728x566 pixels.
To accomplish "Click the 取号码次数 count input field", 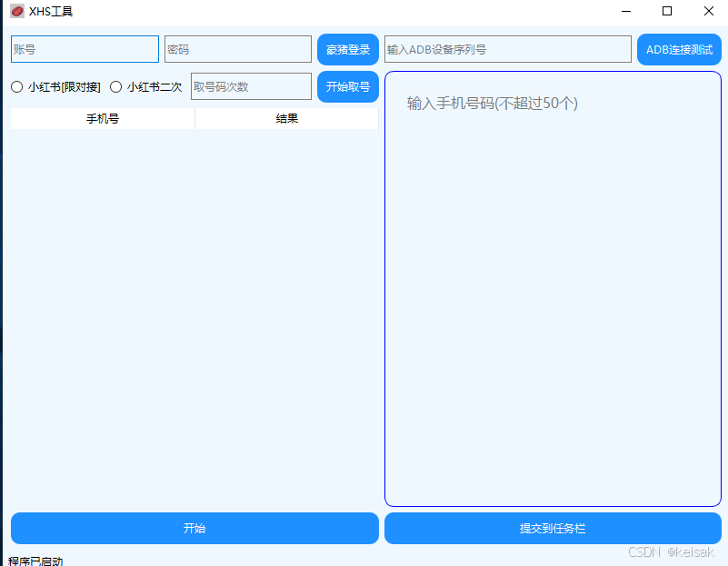I will click(x=251, y=86).
